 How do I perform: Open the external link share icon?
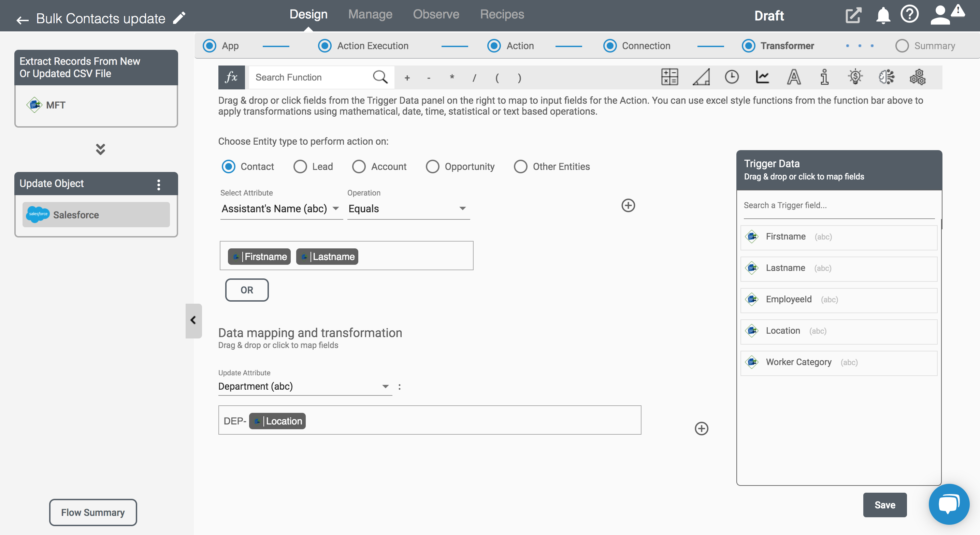[853, 16]
